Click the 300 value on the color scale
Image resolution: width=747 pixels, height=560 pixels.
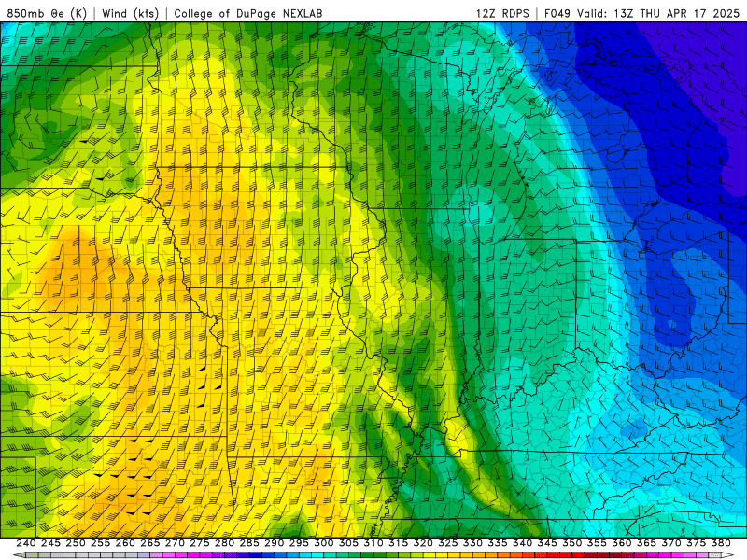coord(323,543)
